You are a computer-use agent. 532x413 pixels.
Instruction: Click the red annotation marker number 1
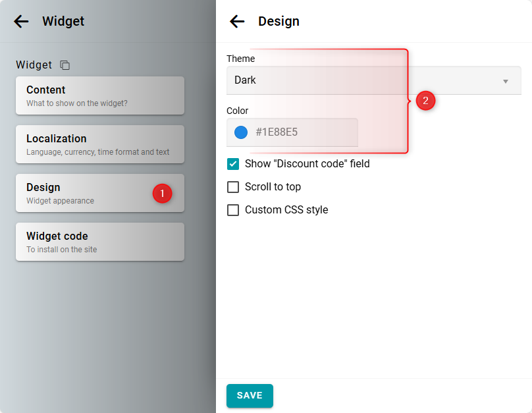[163, 193]
